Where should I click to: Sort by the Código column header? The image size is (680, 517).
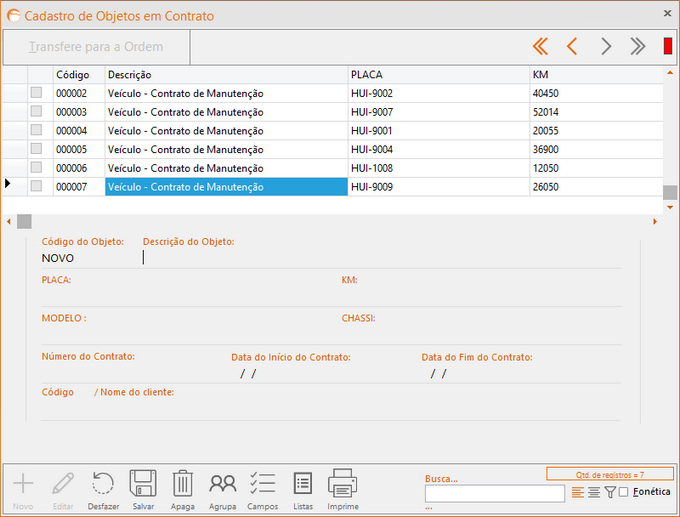(79, 75)
